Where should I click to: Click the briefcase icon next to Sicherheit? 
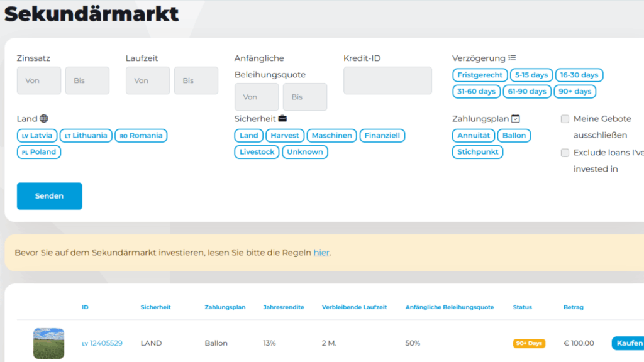pyautogui.click(x=282, y=118)
